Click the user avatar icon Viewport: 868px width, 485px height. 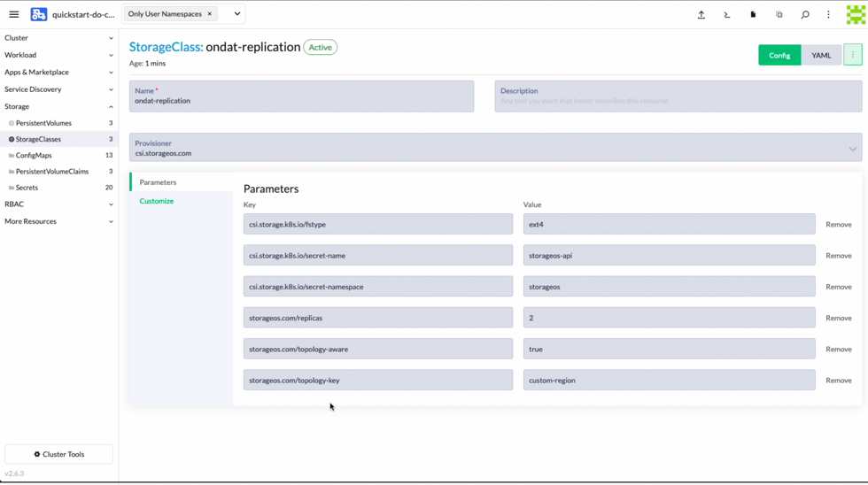855,14
